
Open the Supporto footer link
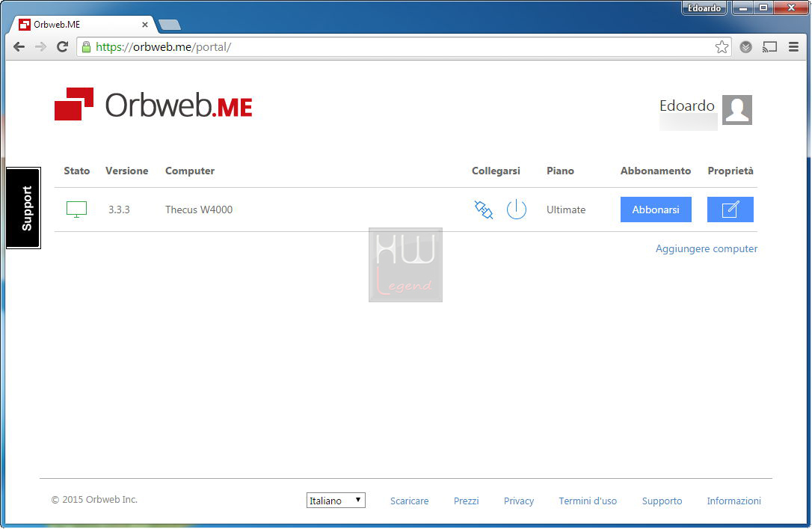[662, 501]
